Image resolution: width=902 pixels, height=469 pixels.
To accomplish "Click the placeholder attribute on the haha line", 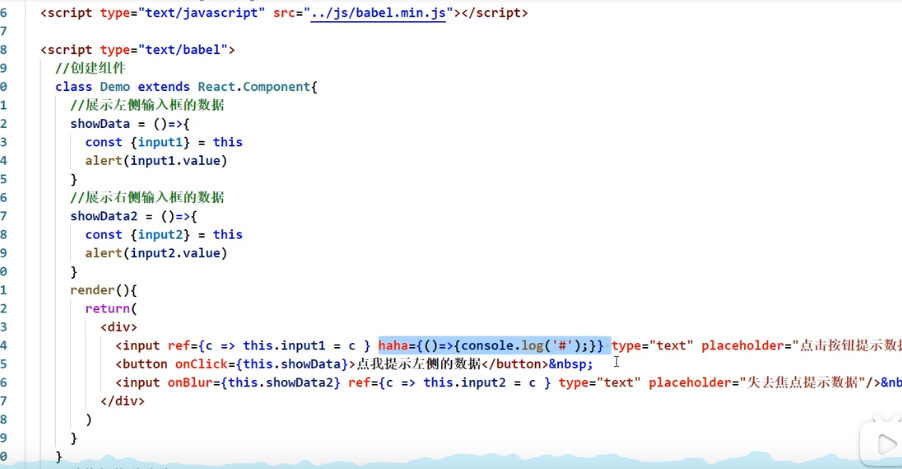I will tap(801, 345).
